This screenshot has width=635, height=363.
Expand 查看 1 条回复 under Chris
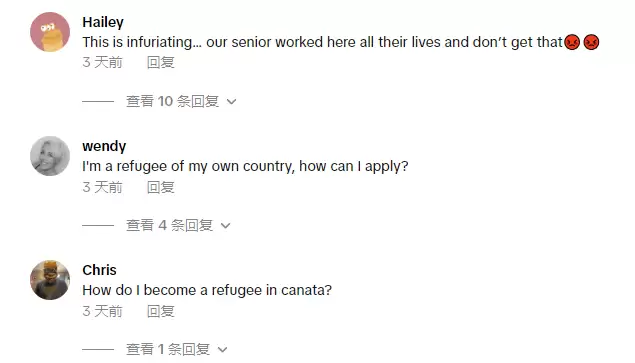pyautogui.click(x=177, y=349)
